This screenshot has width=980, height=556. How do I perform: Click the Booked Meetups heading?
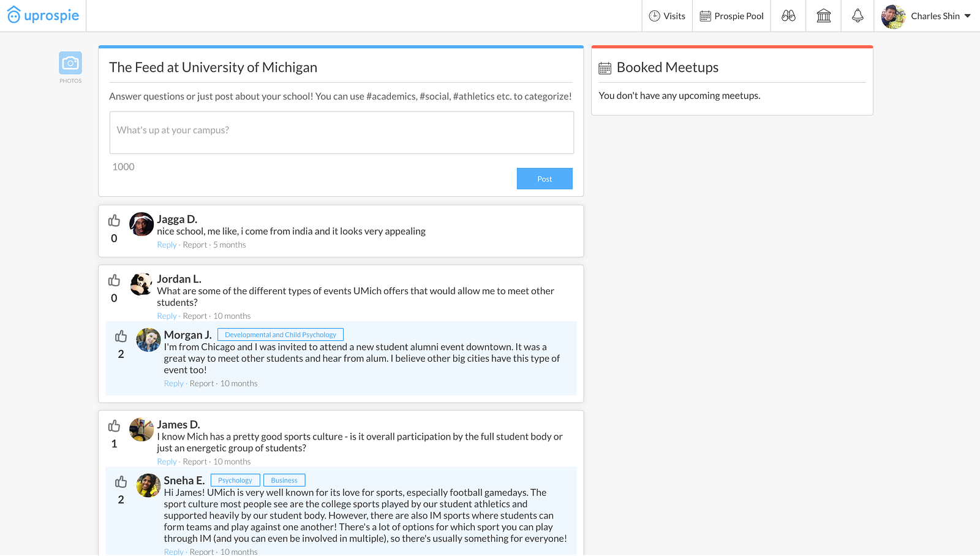coord(668,67)
